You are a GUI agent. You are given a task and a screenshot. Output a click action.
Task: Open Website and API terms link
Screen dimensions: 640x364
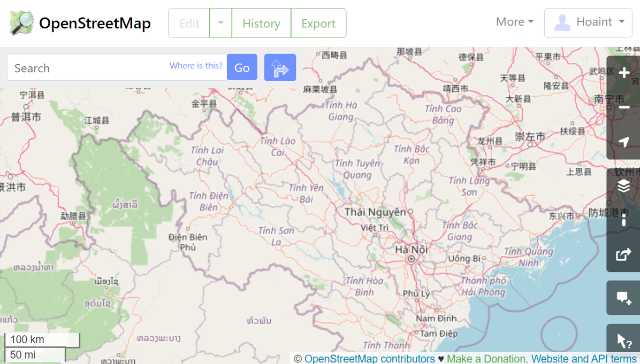tap(584, 359)
